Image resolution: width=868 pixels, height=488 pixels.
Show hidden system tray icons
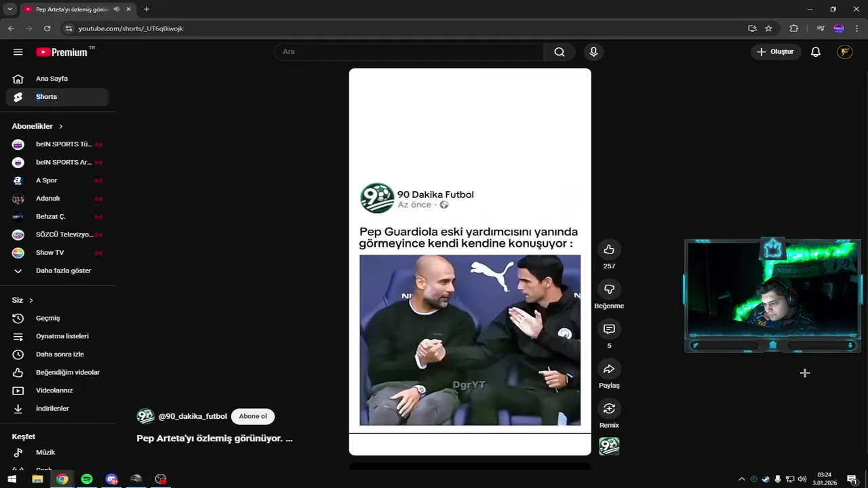click(741, 479)
